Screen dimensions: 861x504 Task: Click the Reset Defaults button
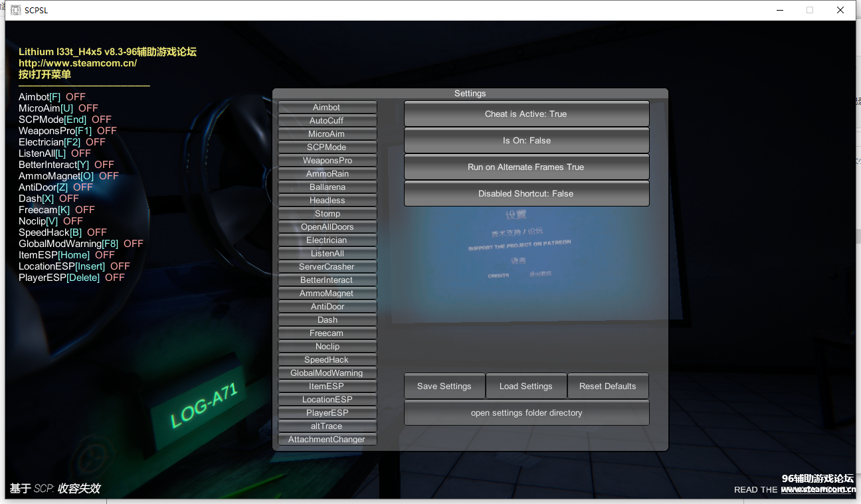(x=607, y=386)
